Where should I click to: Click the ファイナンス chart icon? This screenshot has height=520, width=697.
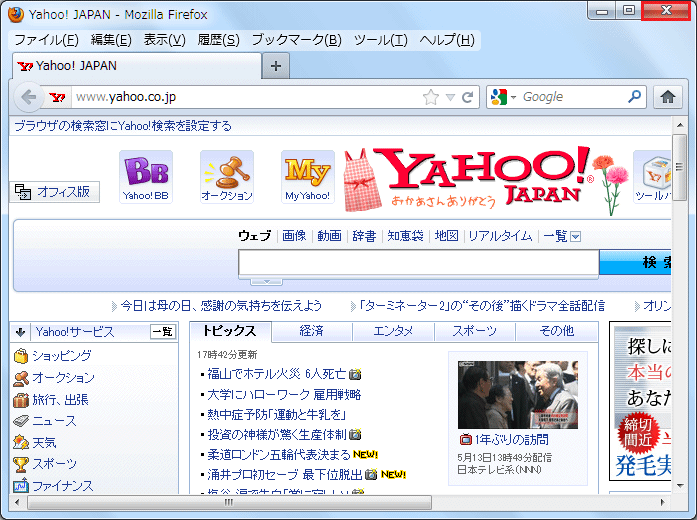pos(21,485)
